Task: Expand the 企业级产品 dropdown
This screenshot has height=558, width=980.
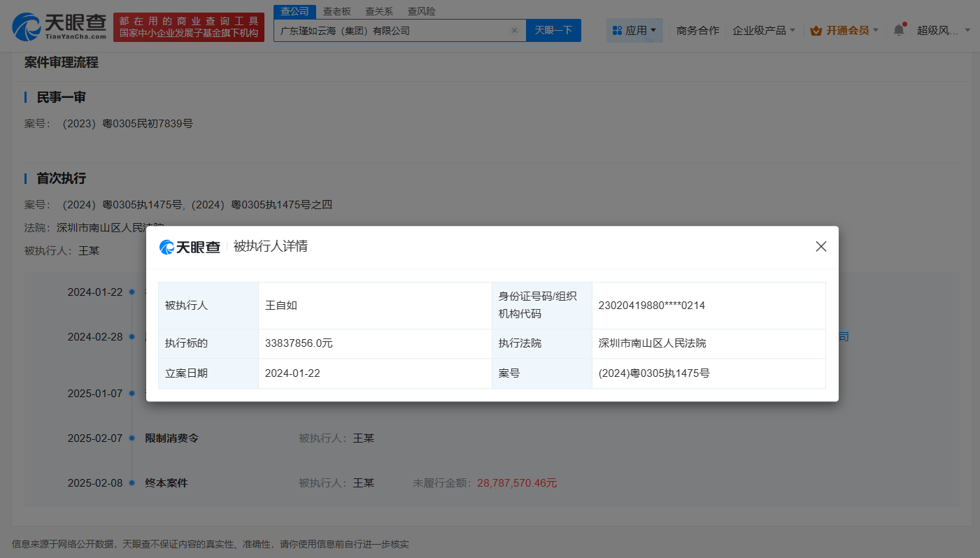Action: (x=764, y=30)
